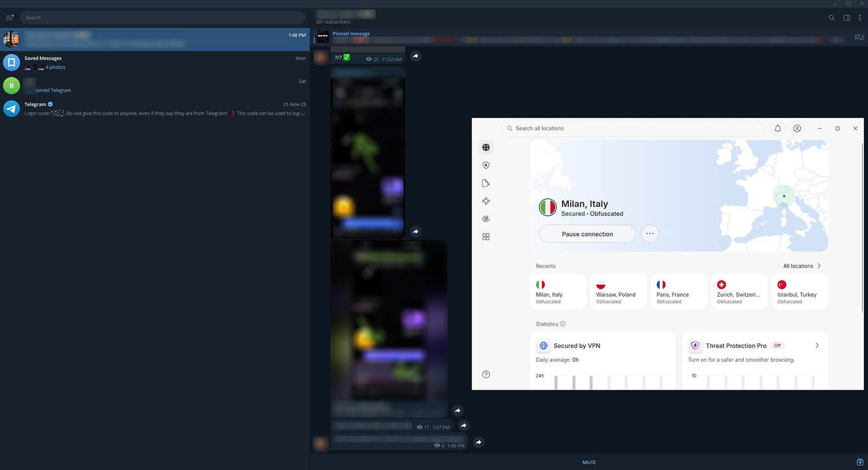Open the file share icon in VPN sidebar
Viewport: 868px width, 470px height.
click(486, 183)
